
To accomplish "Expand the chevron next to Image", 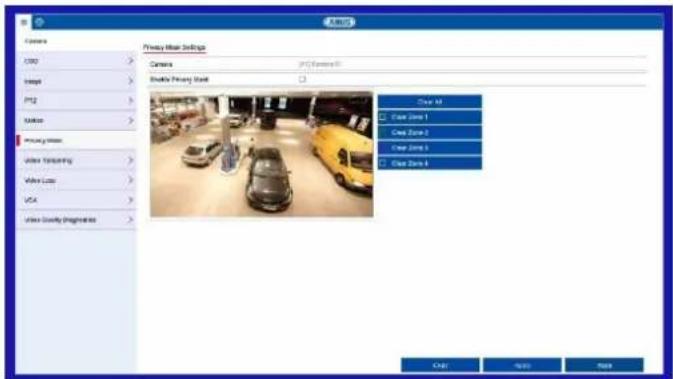I will tap(130, 81).
